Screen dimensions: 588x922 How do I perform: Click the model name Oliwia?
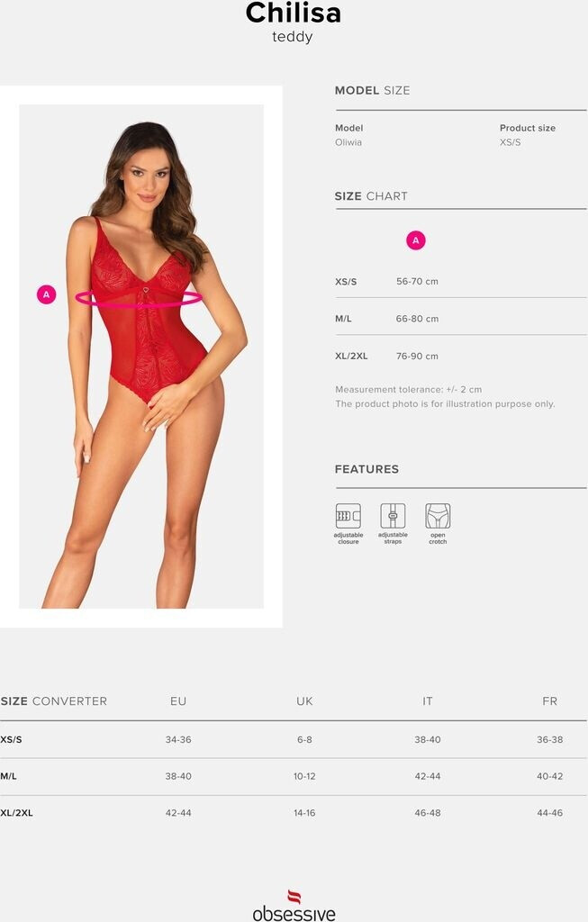point(348,142)
